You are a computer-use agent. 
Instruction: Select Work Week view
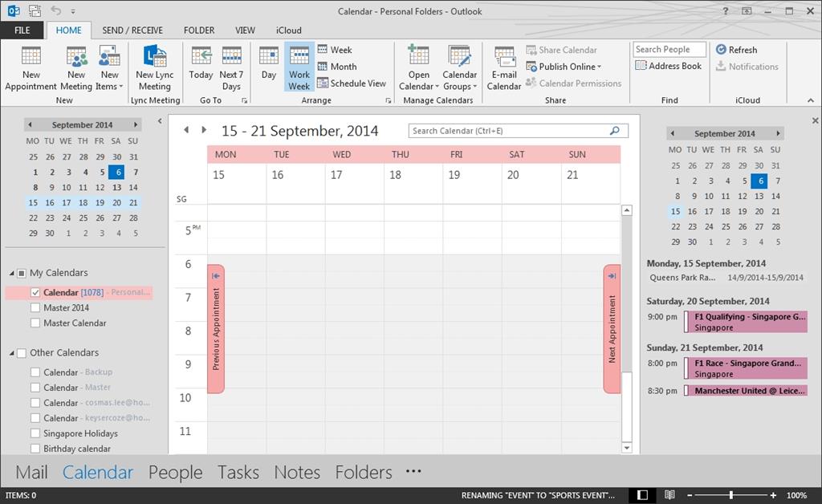(299, 68)
